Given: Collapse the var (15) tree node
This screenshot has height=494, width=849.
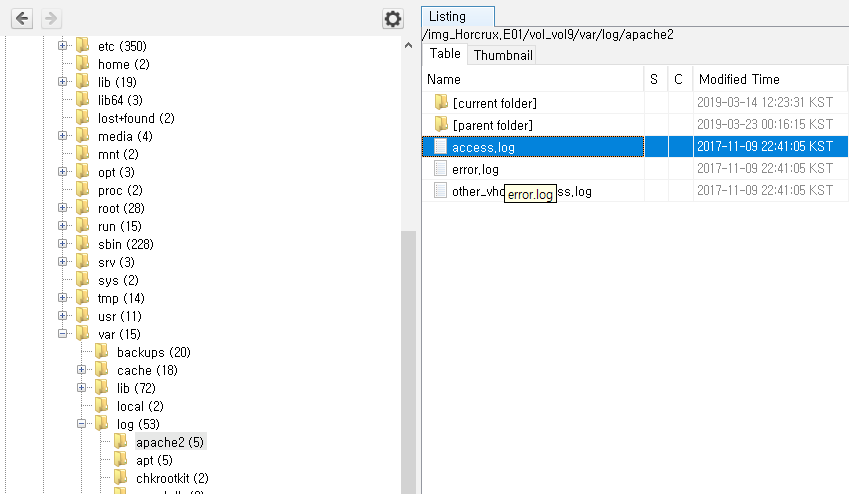Looking at the screenshot, I should tap(62, 334).
